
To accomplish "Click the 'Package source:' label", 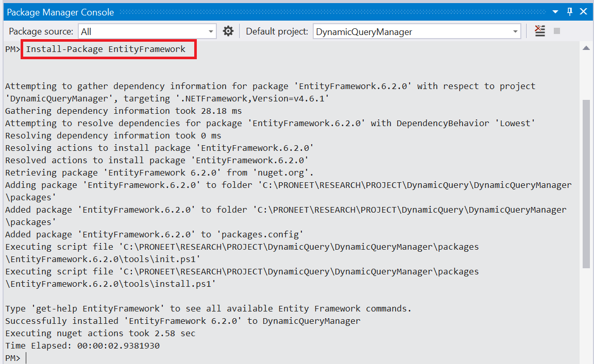I will point(41,31).
